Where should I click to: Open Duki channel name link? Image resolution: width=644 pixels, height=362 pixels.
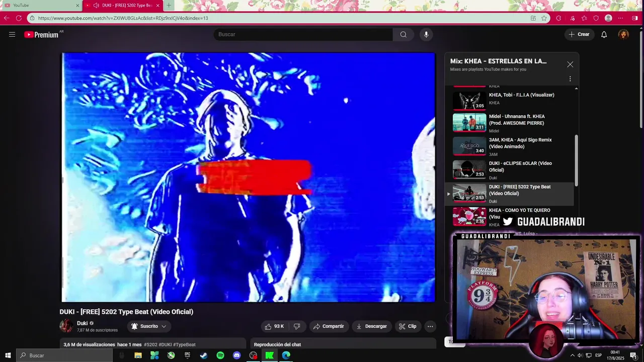pyautogui.click(x=82, y=323)
